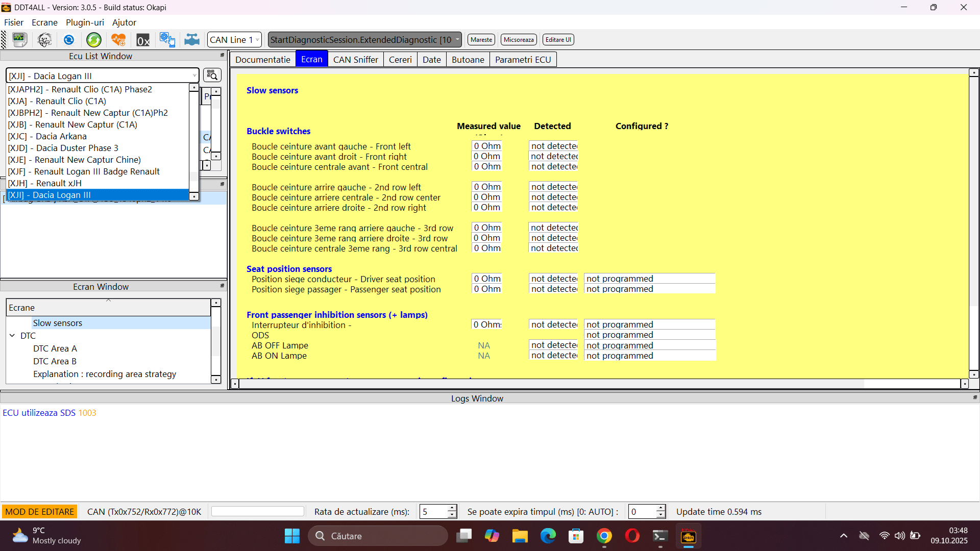Increase Rata de actualizare with the stepper
The height and width of the screenshot is (551, 980).
click(451, 508)
